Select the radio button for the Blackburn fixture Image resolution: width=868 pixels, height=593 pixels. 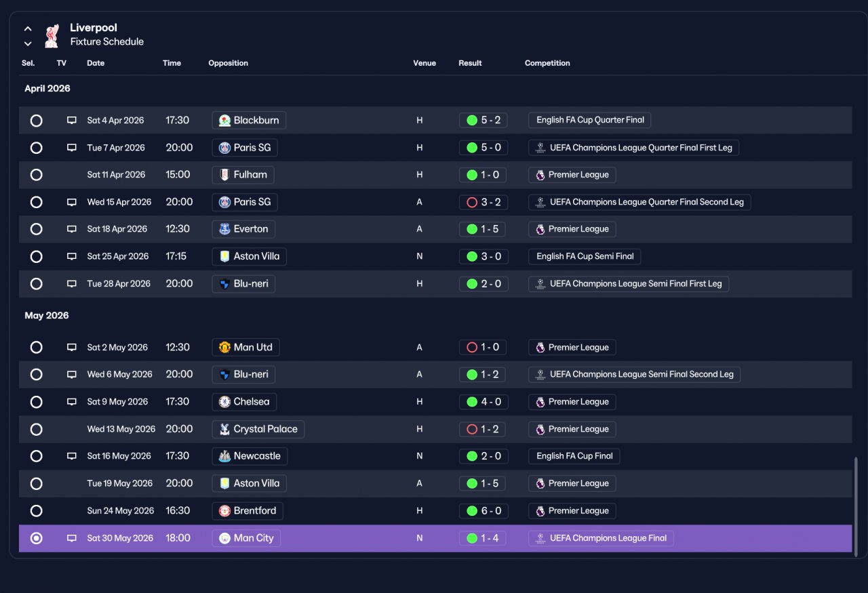(x=37, y=121)
